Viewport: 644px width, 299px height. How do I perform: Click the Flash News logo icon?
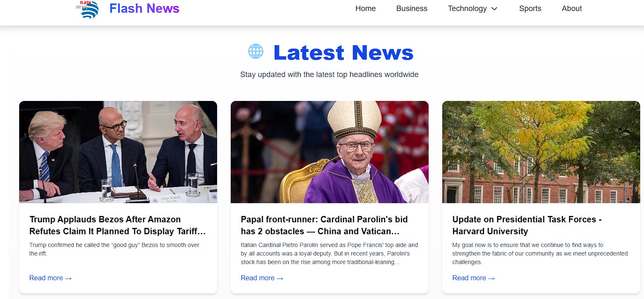(x=90, y=9)
